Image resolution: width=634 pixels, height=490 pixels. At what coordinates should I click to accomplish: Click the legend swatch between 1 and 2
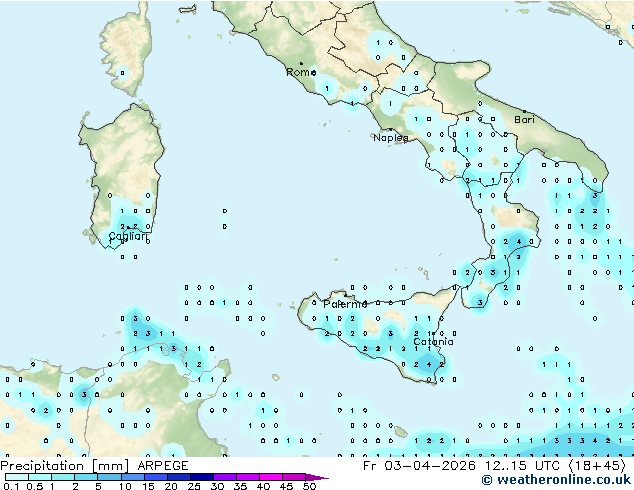[63, 477]
